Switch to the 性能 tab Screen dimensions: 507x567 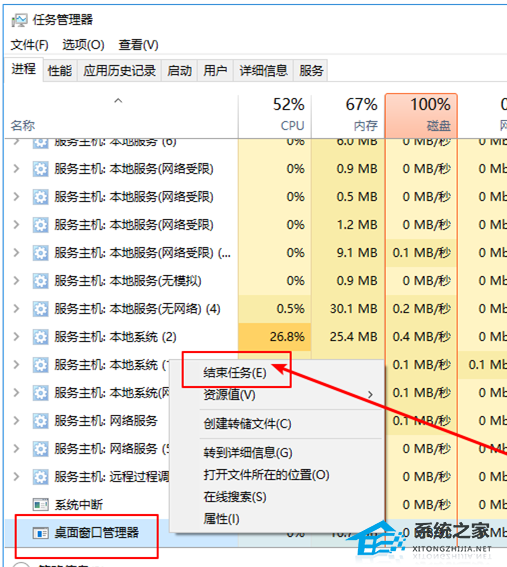(x=60, y=71)
